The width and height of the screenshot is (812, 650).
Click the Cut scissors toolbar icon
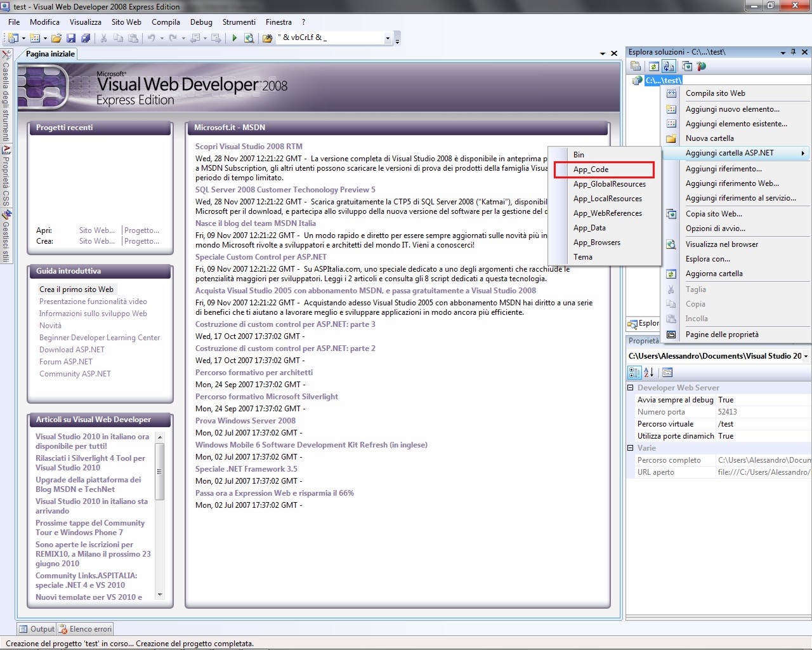click(104, 38)
